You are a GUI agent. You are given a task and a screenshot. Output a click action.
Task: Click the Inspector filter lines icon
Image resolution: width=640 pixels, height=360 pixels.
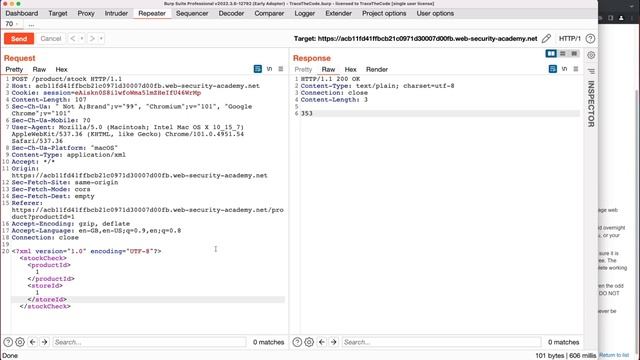[591, 71]
